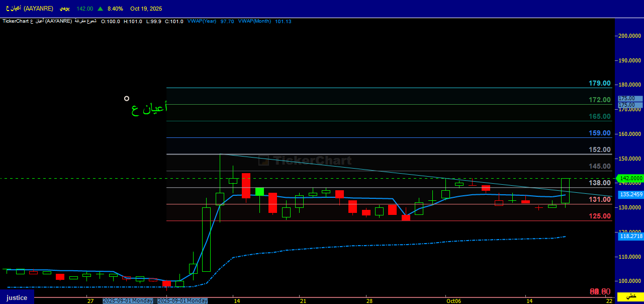Screen dimensions: 644x304
Task: Select the green Arabic stock name annotation
Action: [149, 108]
